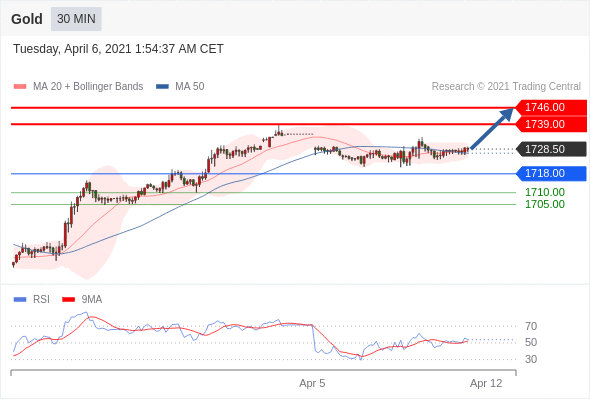The image size is (590, 400).
Task: Click the 1710.00 support level label
Action: [x=545, y=192]
